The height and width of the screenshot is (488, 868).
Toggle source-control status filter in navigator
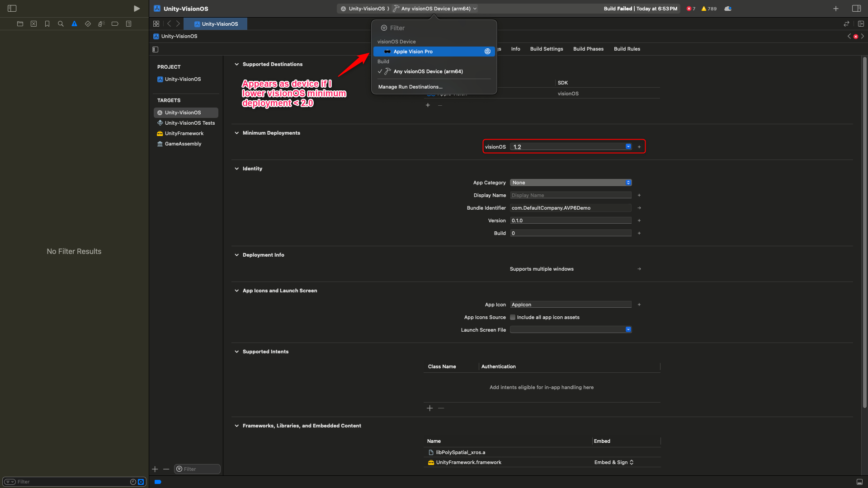click(x=141, y=482)
